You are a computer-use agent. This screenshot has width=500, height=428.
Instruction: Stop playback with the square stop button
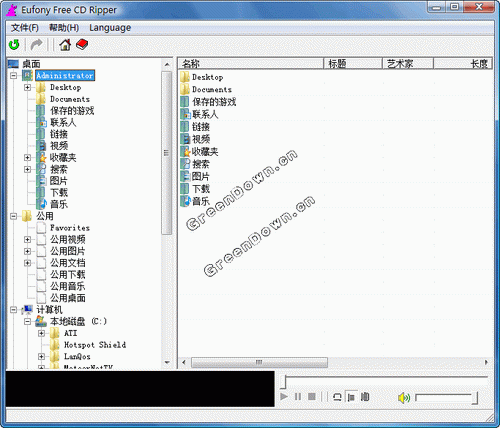(x=312, y=397)
